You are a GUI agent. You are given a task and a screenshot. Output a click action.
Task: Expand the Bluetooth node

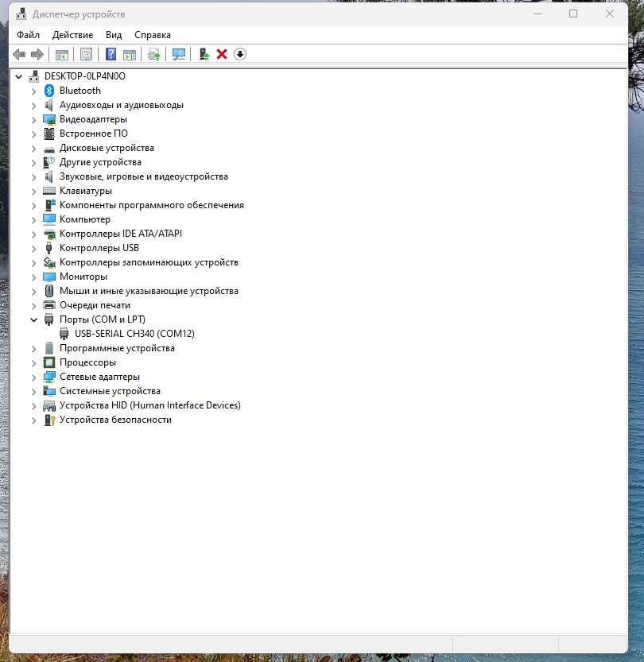coord(33,91)
